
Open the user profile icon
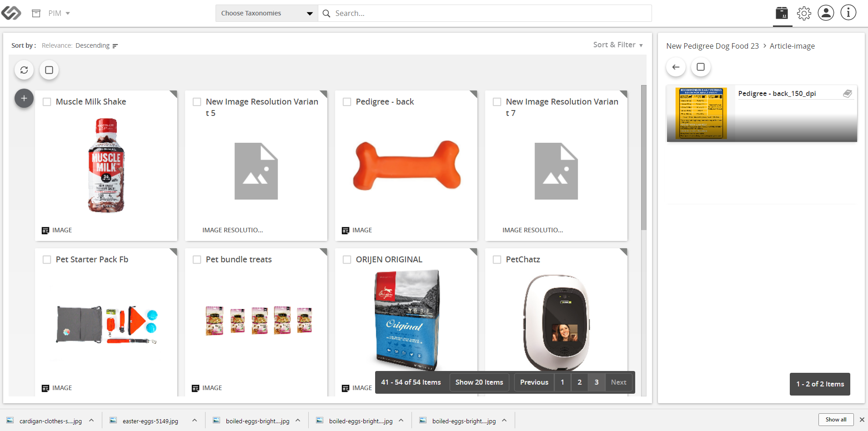[x=826, y=13]
